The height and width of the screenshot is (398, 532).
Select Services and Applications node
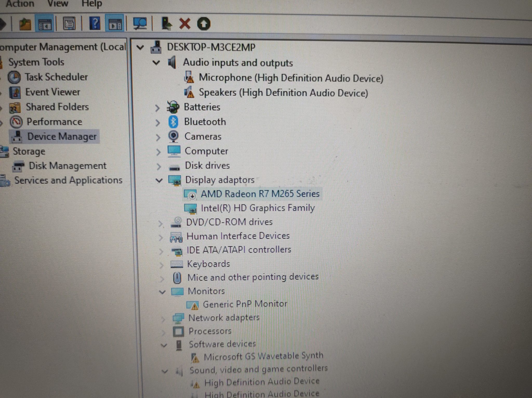point(68,180)
